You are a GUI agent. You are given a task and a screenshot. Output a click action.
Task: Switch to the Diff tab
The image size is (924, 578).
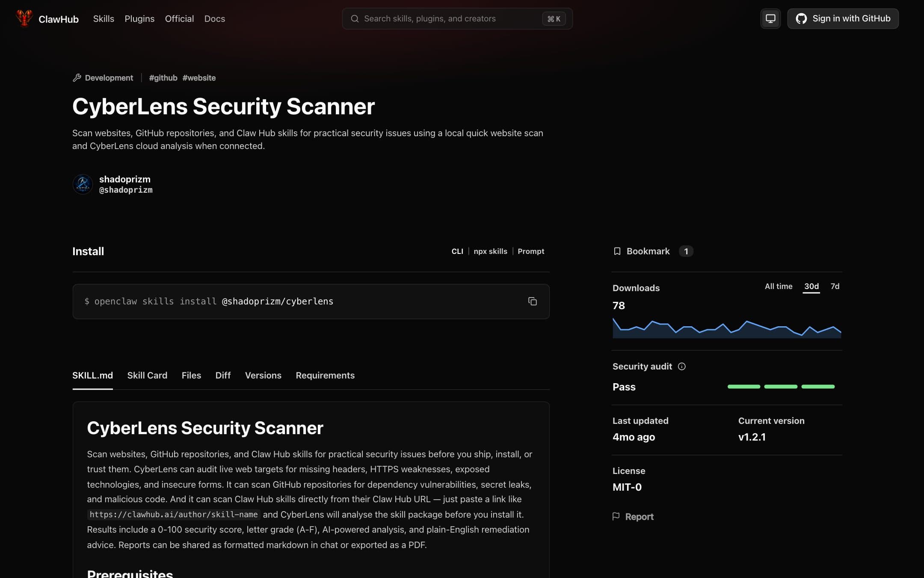point(223,375)
